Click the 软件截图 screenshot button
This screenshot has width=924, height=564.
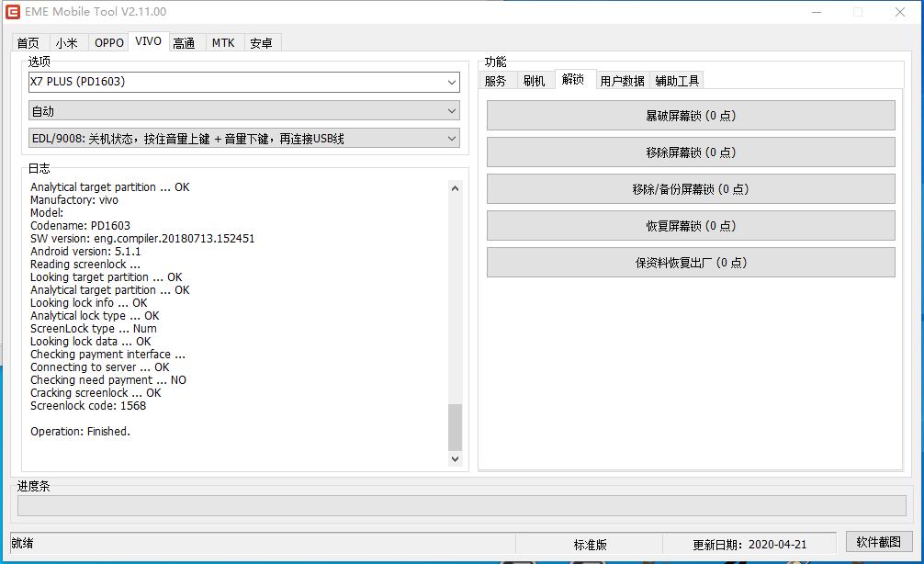879,542
